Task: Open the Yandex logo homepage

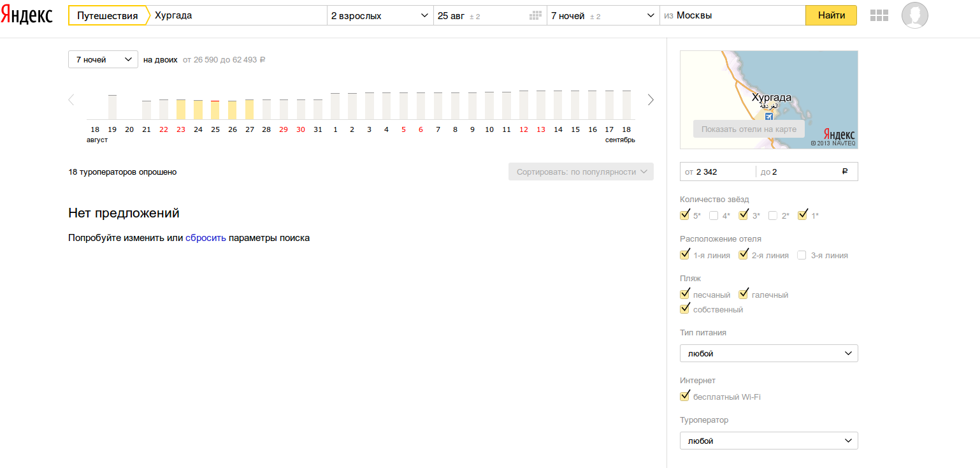Action: click(x=26, y=15)
